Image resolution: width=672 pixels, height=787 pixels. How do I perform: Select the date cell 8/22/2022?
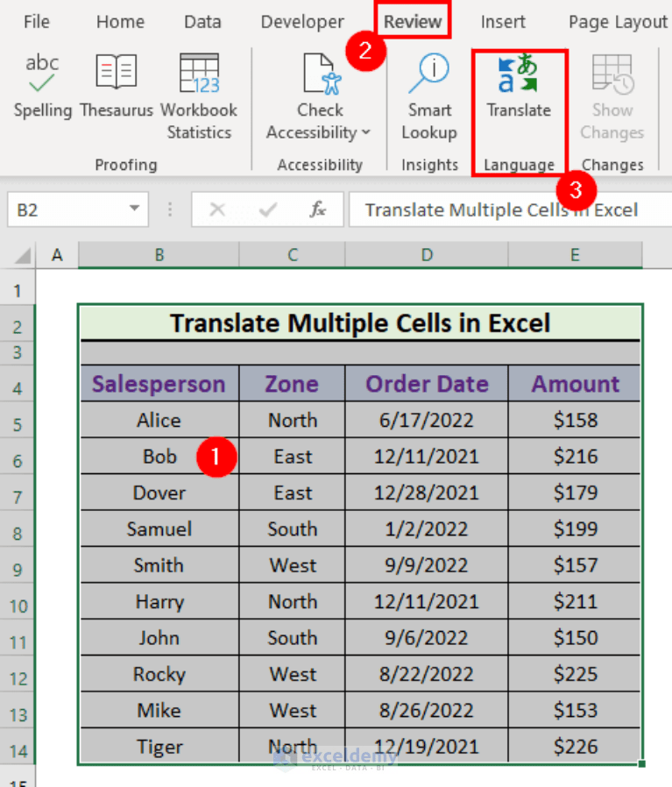click(x=427, y=674)
